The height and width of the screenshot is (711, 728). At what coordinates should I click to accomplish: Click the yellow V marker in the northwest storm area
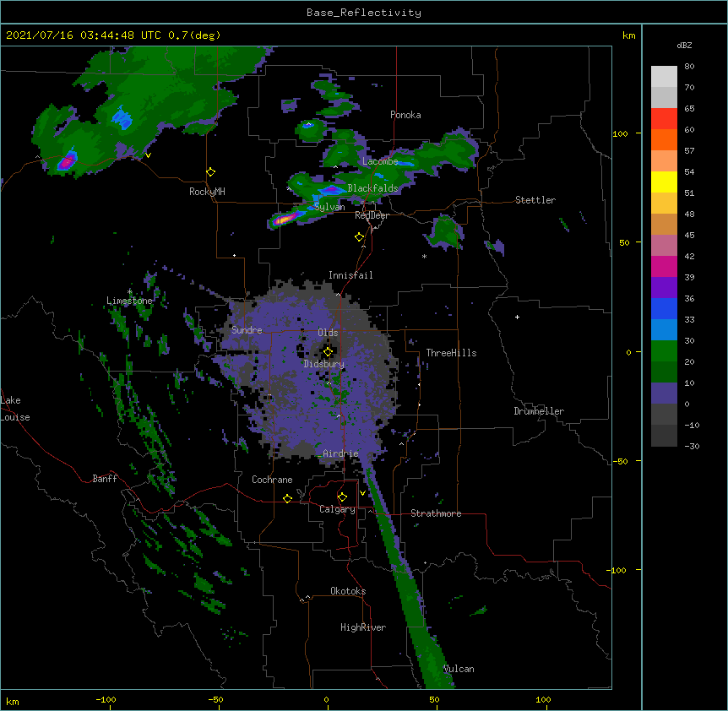point(148,155)
